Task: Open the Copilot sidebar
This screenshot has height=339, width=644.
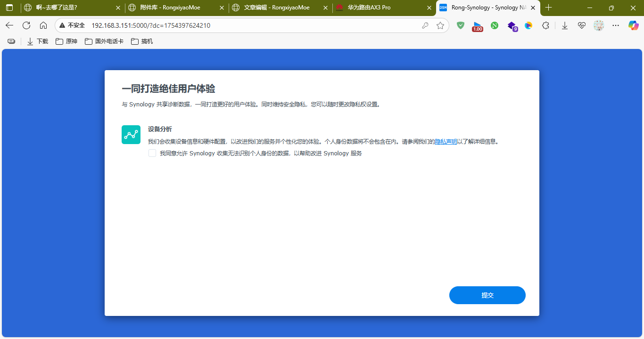Action: [634, 25]
